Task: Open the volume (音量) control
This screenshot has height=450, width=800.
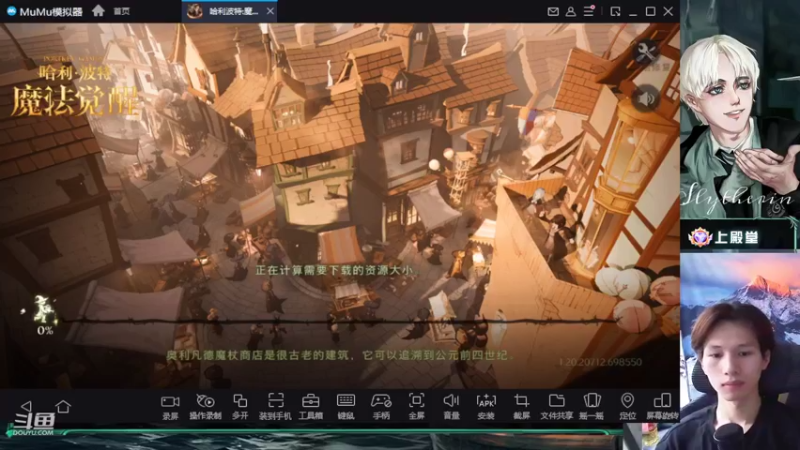Action: (x=452, y=407)
